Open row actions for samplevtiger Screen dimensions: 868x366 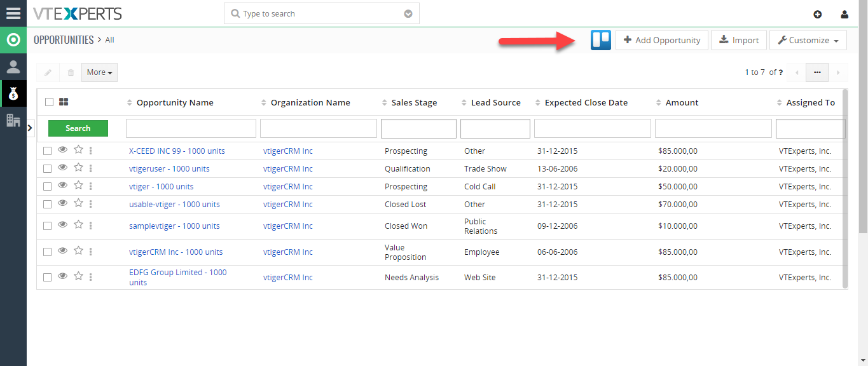pos(91,226)
